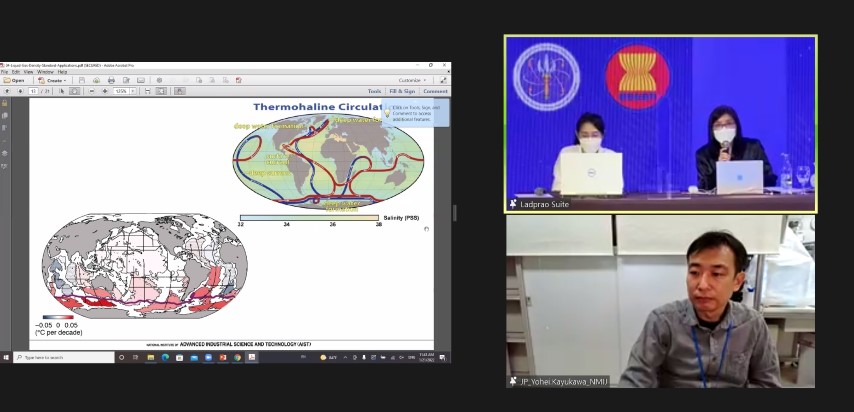Expand the Create dropdown in Acrobat toolbar
Screen dimensions: 854x412
click(x=52, y=80)
